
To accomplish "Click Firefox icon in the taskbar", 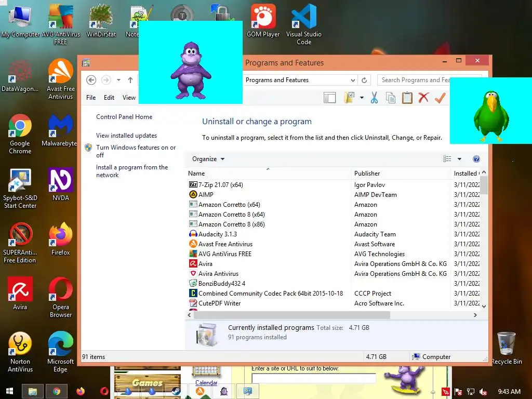I will click(81, 391).
